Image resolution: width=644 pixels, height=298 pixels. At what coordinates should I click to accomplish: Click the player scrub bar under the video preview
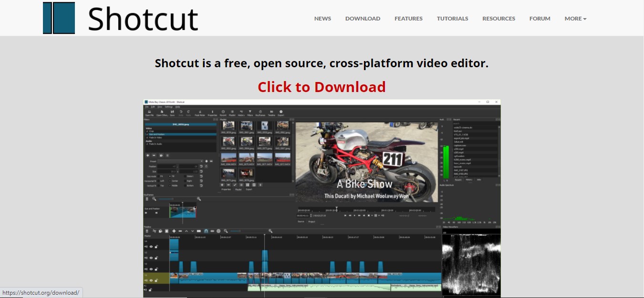(366, 210)
